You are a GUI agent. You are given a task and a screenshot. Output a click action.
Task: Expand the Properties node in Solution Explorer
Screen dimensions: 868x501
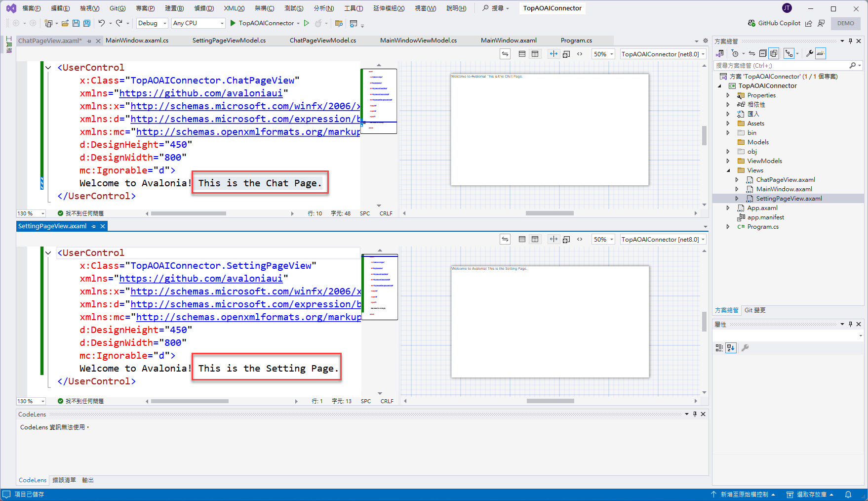click(x=728, y=95)
